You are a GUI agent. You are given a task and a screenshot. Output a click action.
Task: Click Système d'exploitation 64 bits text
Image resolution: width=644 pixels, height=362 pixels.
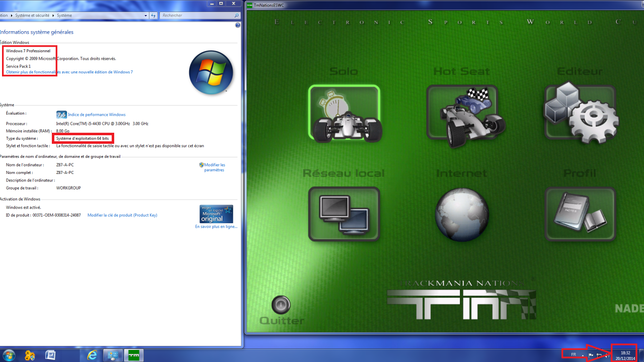pyautogui.click(x=83, y=138)
